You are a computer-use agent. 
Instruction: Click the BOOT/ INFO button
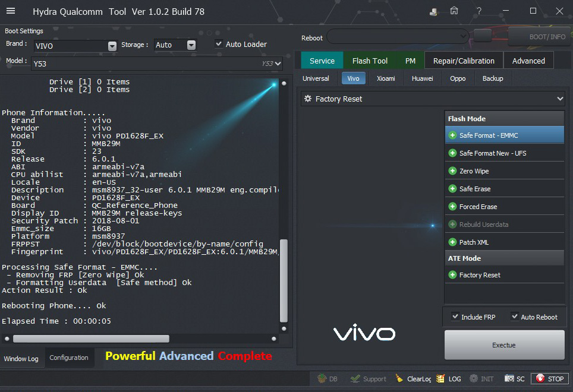click(x=540, y=36)
